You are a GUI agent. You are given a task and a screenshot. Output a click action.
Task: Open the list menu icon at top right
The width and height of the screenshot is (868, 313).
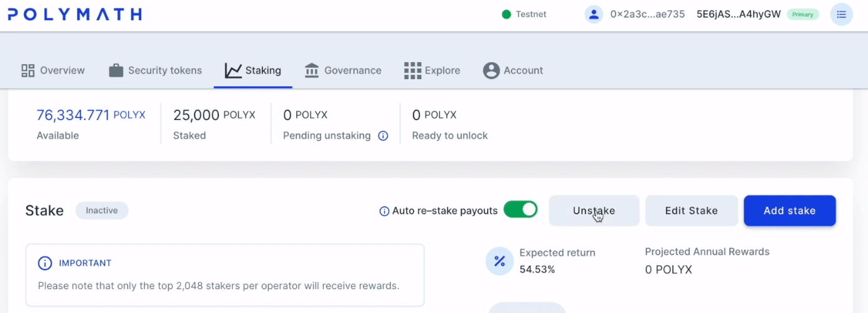(x=841, y=14)
